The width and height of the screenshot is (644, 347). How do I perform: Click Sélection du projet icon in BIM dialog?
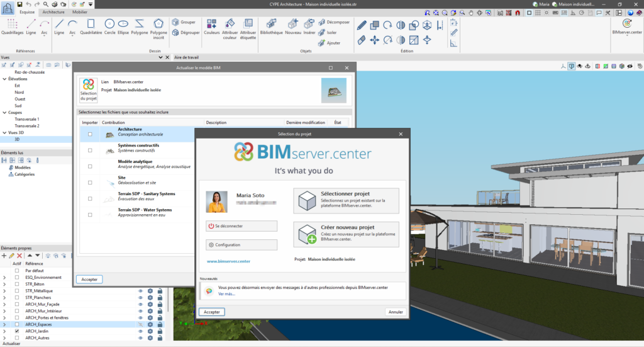click(88, 90)
